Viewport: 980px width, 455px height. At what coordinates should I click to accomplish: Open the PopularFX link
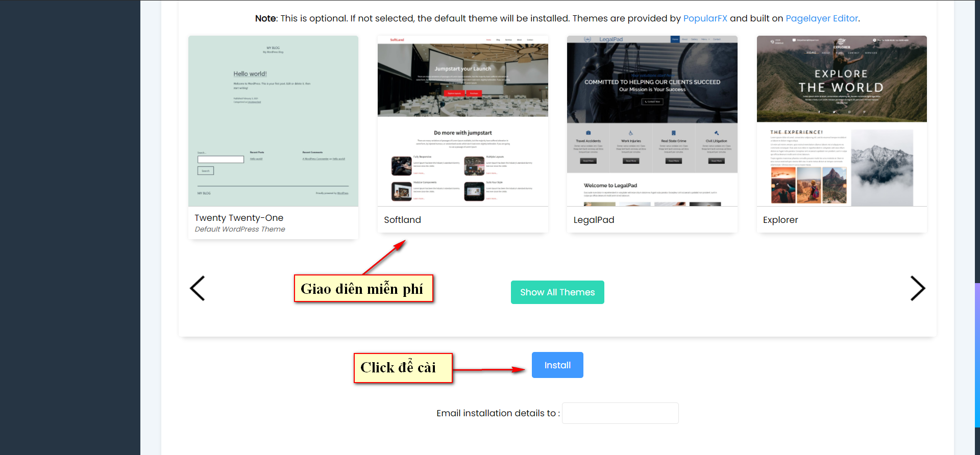pos(705,18)
